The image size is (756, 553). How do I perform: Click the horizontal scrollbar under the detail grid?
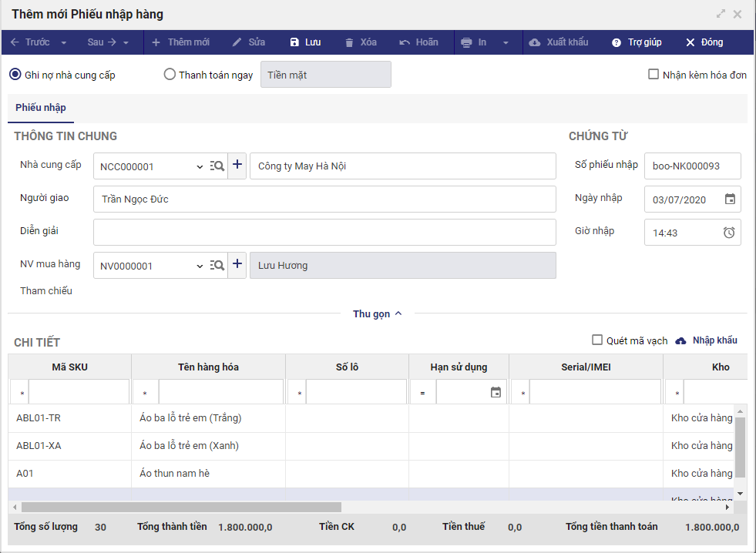pyautogui.click(x=181, y=508)
